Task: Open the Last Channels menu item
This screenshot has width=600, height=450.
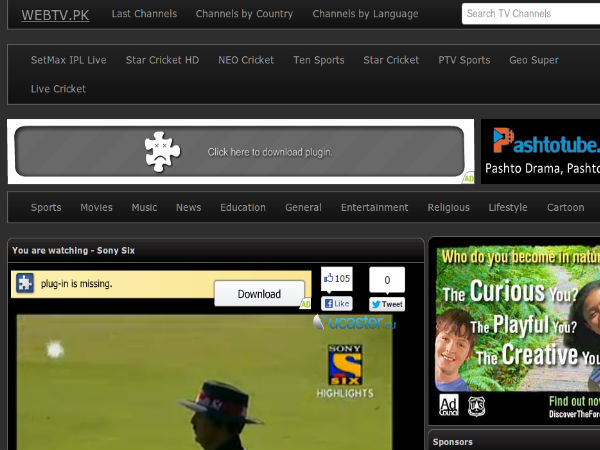Action: [144, 14]
